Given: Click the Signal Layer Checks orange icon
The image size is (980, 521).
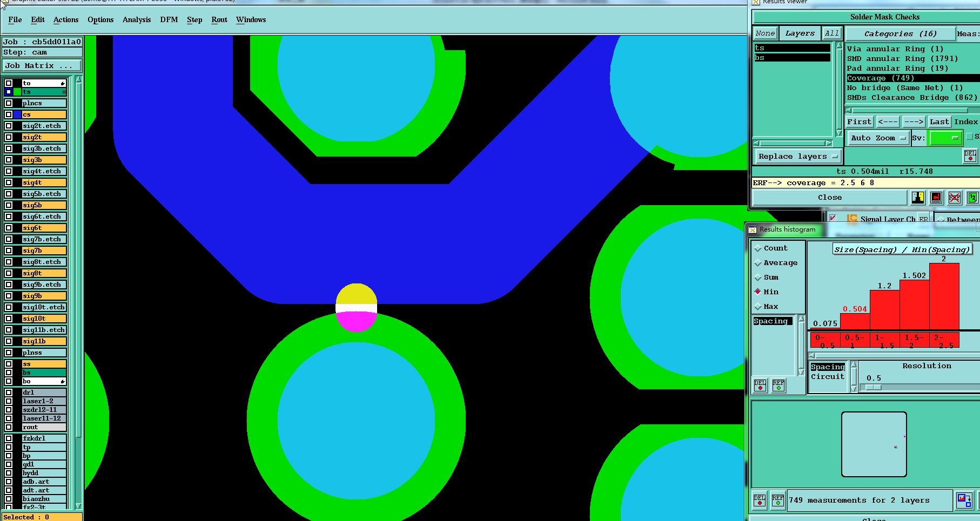Looking at the screenshot, I should (x=853, y=219).
